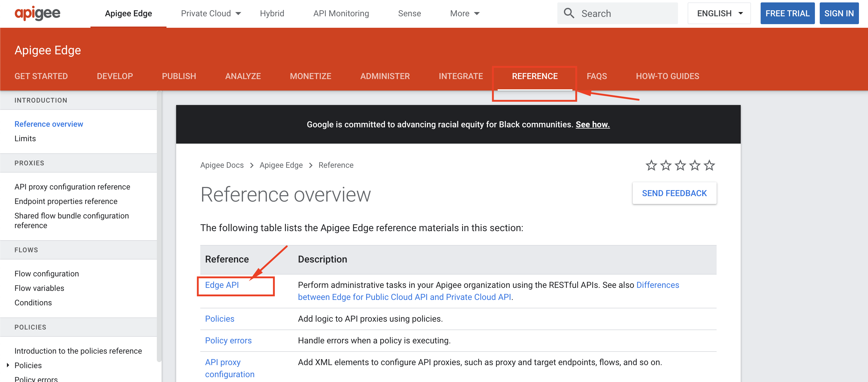Open Introduction to the policies reference
The image size is (868, 382).
coord(78,351)
